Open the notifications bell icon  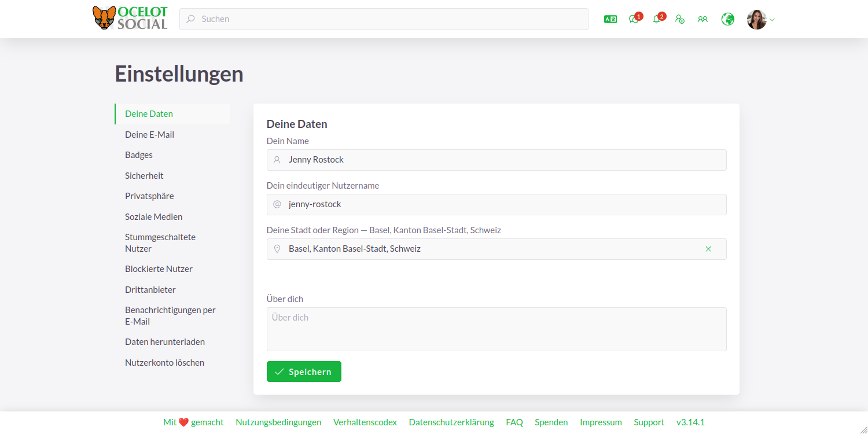(656, 19)
